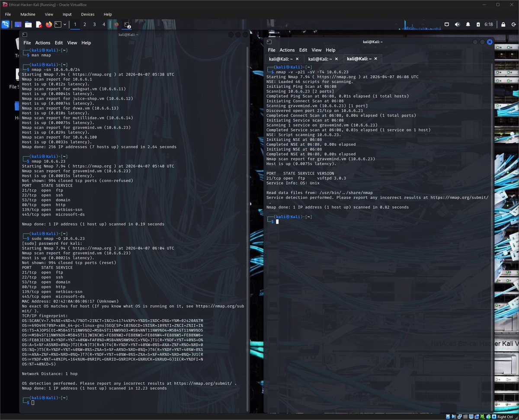
Task: Minimize the right terminal window
Action: tap(475, 42)
